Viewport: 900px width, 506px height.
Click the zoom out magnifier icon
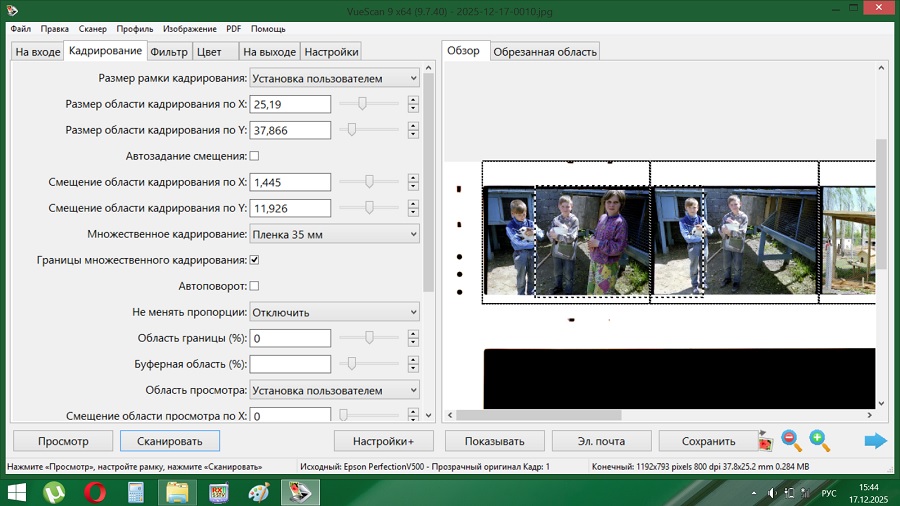[791, 440]
